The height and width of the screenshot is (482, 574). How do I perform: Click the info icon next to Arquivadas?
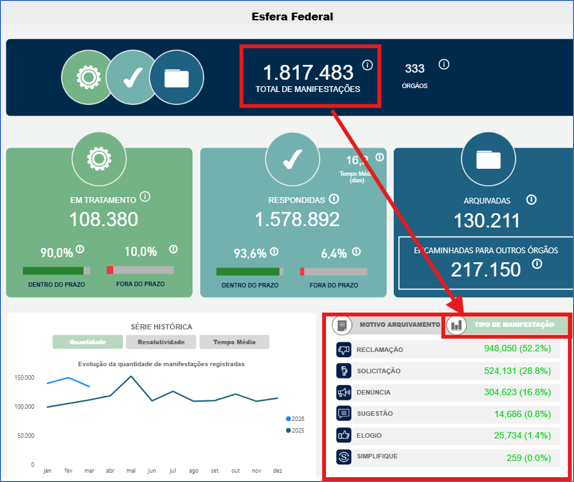[531, 200]
